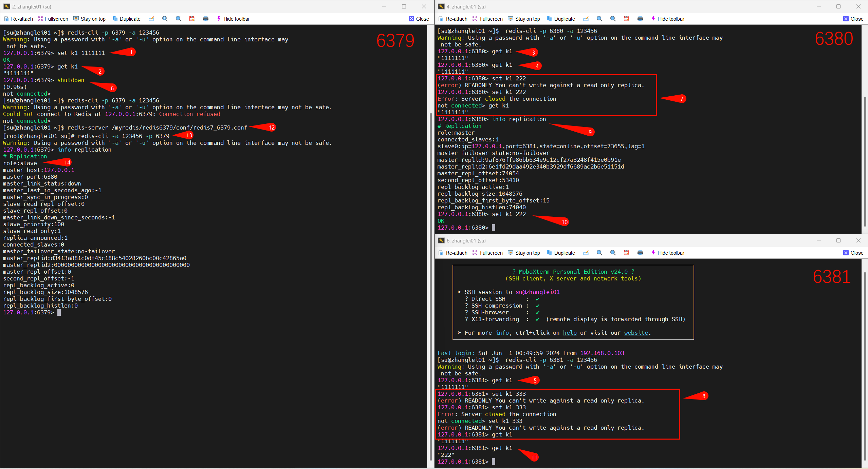This screenshot has width=868, height=469.
Task: Click the zoom in magnifier in the 6381 window
Action: pyautogui.click(x=599, y=253)
